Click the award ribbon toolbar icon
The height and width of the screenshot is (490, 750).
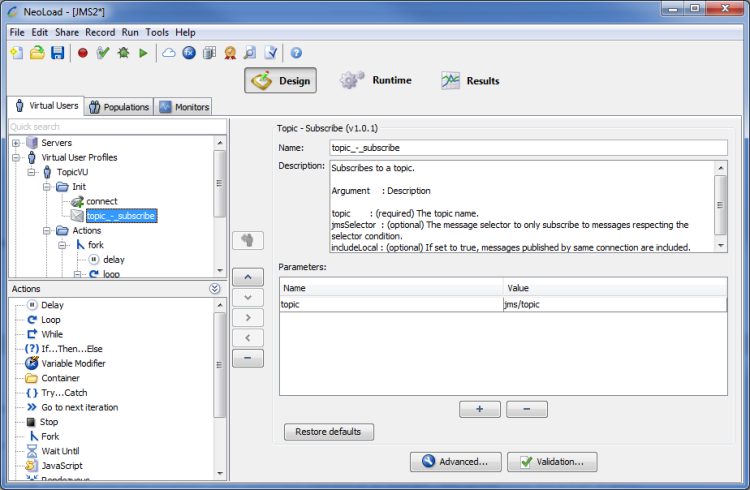[230, 53]
